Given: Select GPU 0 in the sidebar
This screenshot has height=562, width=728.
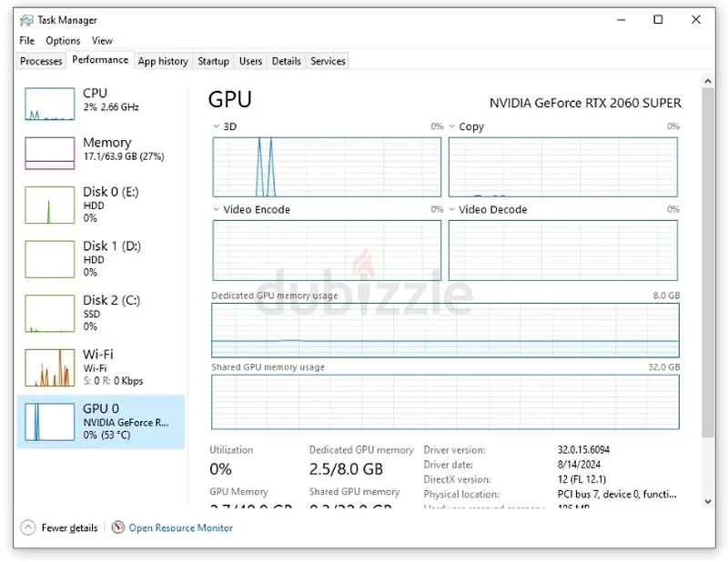Looking at the screenshot, I should tap(100, 421).
